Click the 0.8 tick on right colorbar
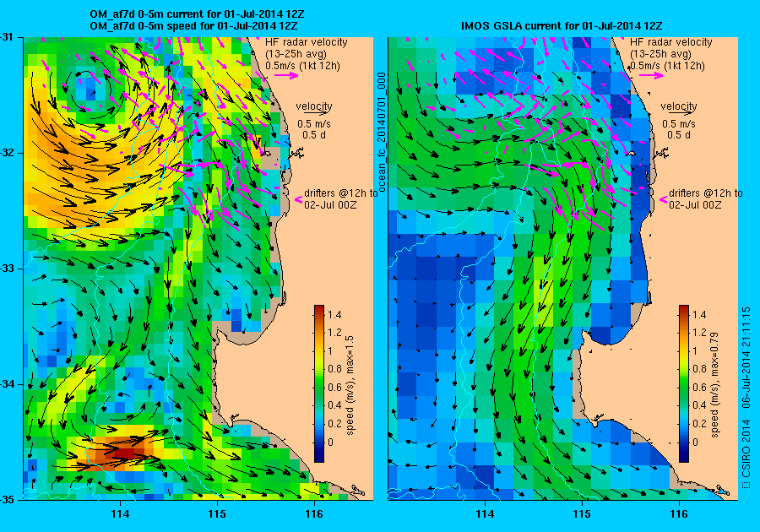The image size is (760, 532). pos(699,369)
